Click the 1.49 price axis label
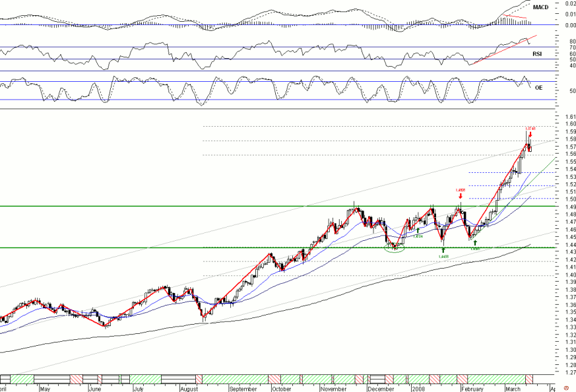The width and height of the screenshot is (576, 392). pos(571,207)
